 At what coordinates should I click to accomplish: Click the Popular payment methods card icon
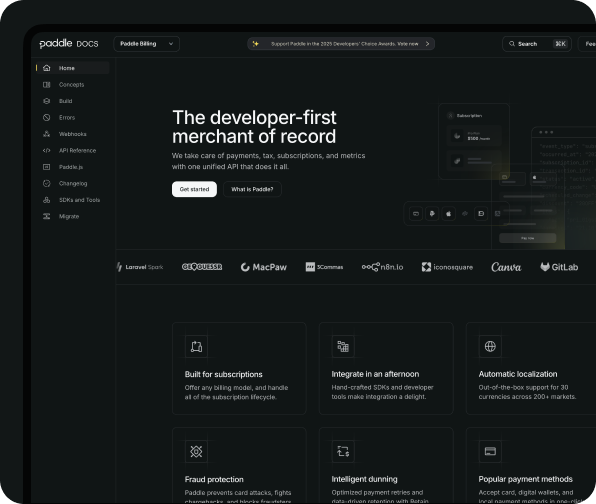click(x=490, y=451)
